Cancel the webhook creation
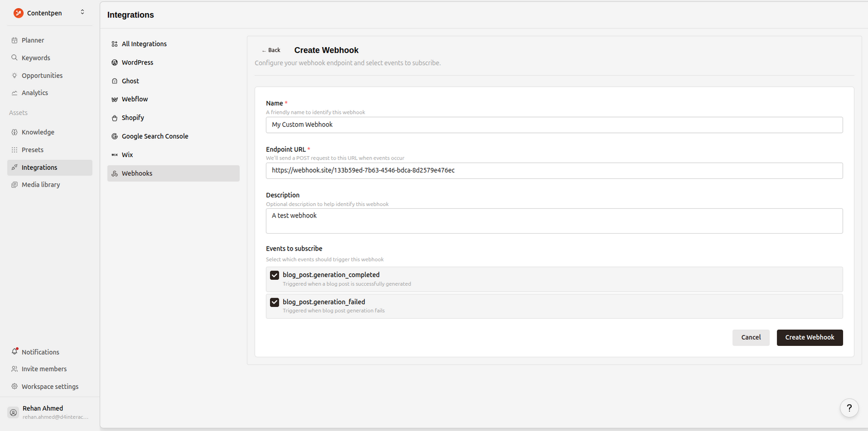This screenshot has height=431, width=868. point(750,337)
